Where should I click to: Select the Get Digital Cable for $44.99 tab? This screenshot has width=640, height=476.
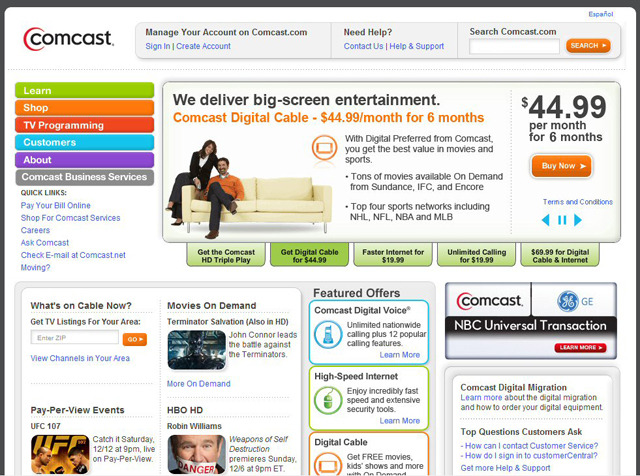(309, 256)
